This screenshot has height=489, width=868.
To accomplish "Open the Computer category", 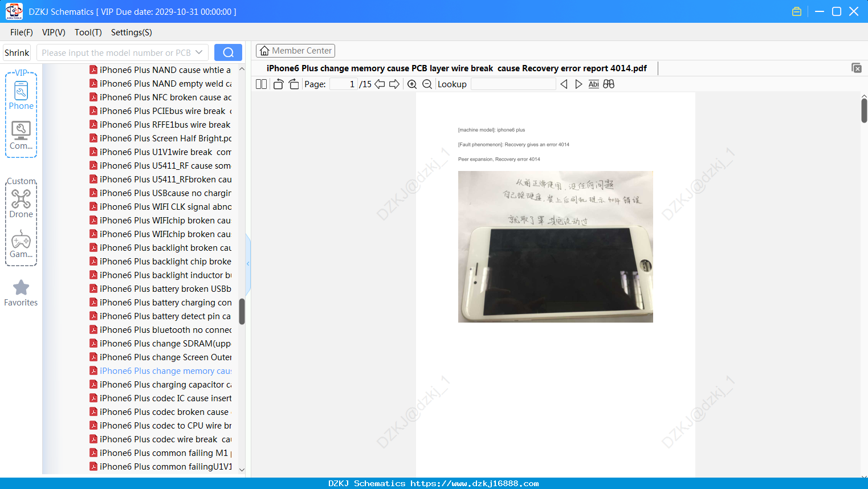I will click(x=21, y=136).
